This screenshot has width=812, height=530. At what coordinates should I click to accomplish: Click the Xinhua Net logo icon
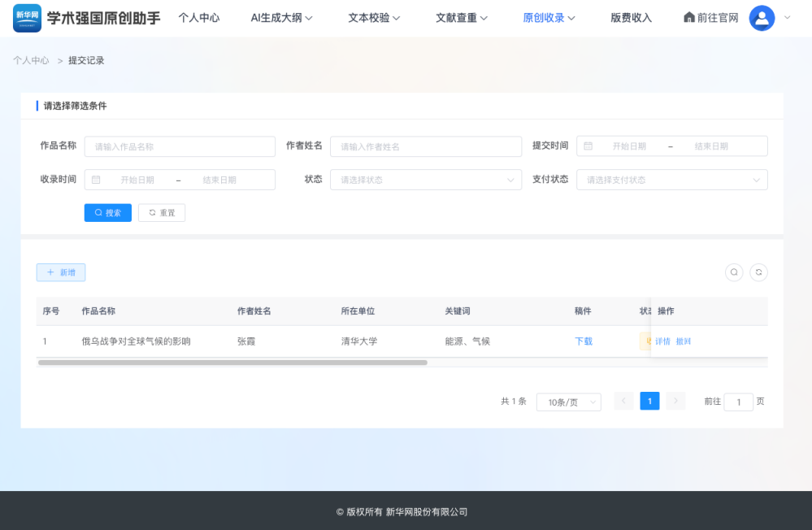27,18
